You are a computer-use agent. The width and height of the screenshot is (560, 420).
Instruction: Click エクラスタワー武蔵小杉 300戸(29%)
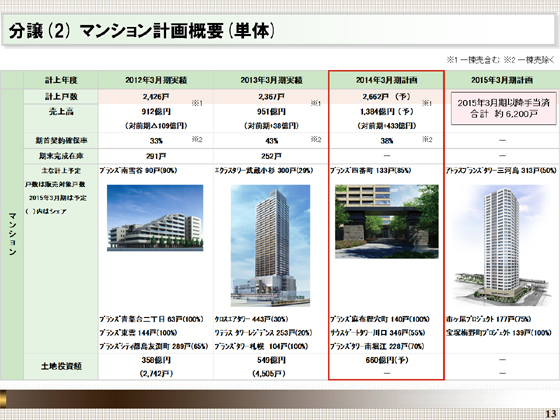[x=264, y=171]
